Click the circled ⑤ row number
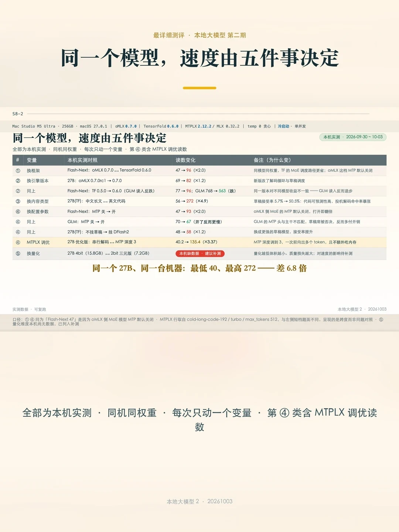 pyautogui.click(x=18, y=253)
